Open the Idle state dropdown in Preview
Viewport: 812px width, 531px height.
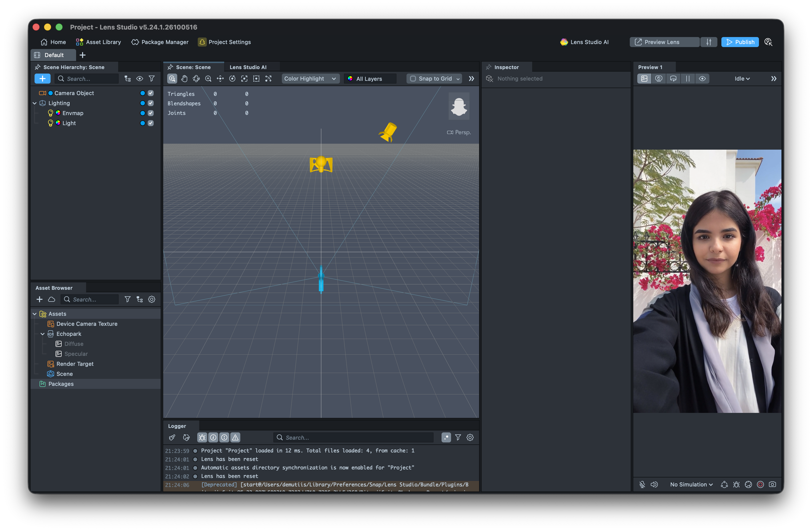pyautogui.click(x=742, y=79)
